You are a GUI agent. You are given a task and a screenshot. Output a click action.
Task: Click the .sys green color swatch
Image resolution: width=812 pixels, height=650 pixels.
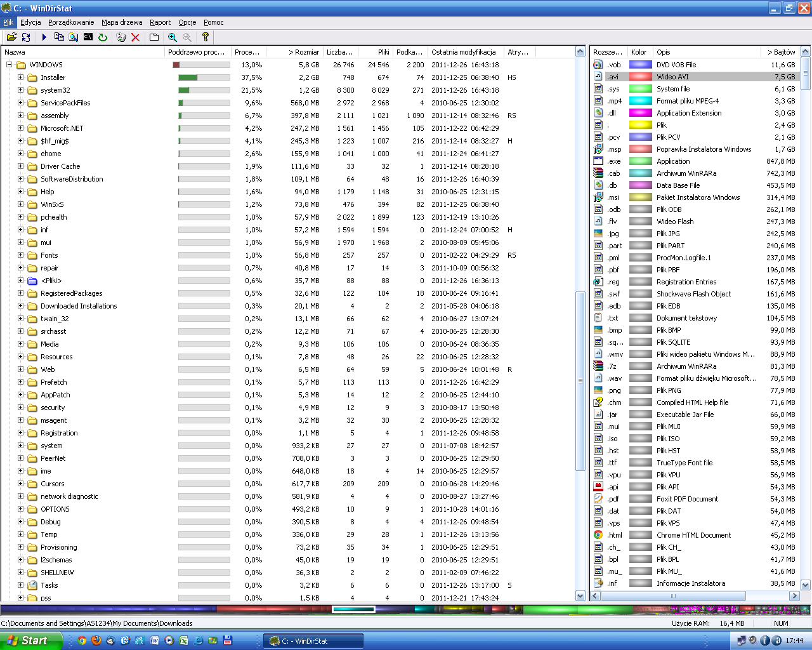pos(640,89)
